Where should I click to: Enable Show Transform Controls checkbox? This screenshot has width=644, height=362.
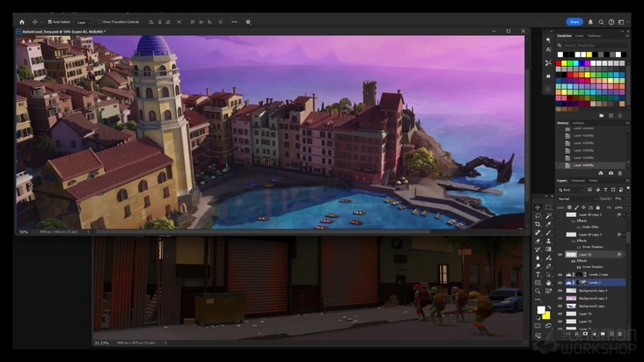[99, 22]
